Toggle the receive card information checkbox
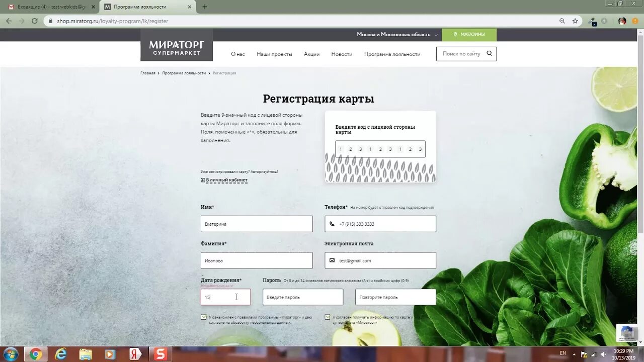This screenshot has height=362, width=644. click(x=328, y=317)
